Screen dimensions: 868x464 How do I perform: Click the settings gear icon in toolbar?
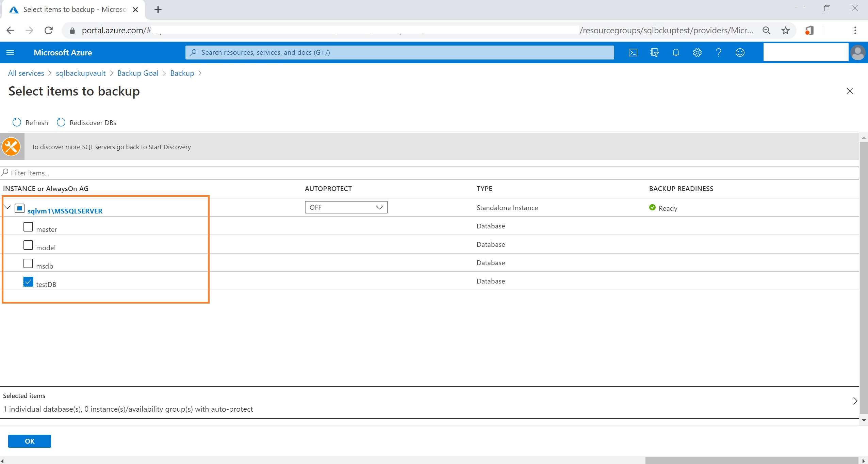coord(697,53)
